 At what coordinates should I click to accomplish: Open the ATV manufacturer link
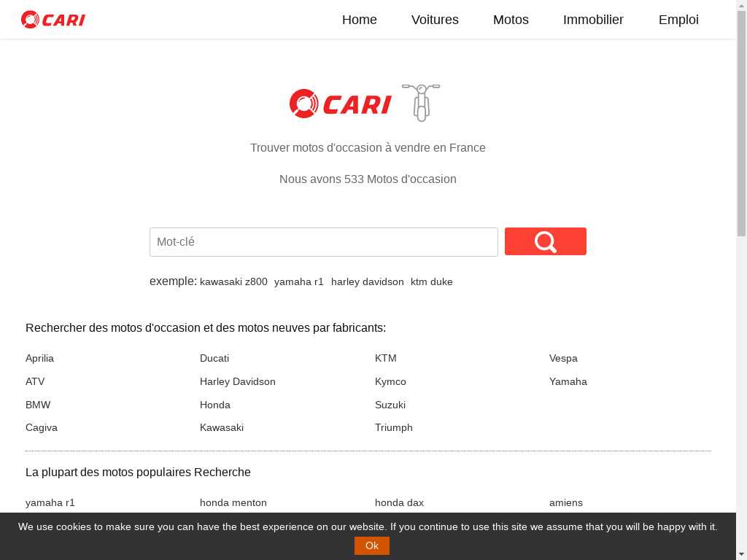35,381
